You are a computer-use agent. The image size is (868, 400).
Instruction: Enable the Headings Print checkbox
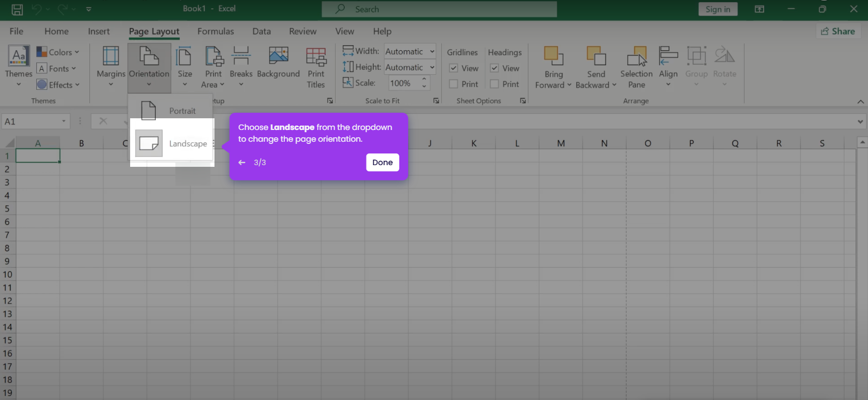click(x=494, y=84)
